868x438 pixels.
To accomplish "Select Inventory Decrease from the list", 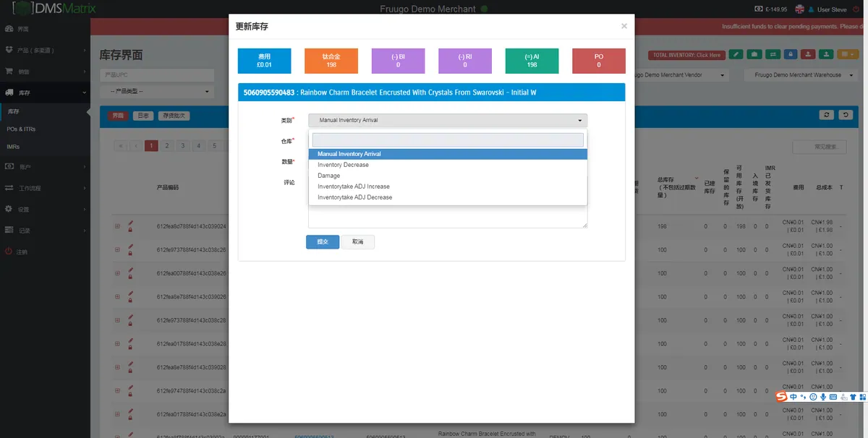I will coord(448,165).
